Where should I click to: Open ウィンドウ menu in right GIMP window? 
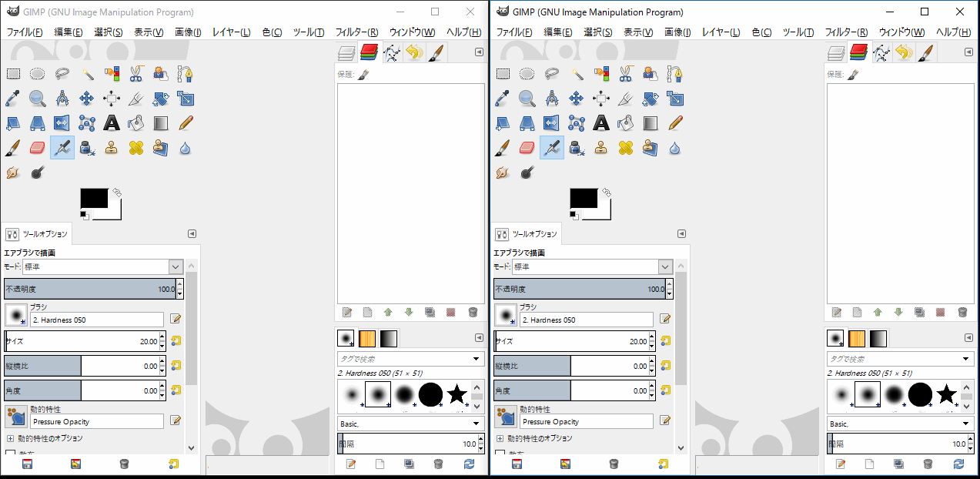[901, 32]
